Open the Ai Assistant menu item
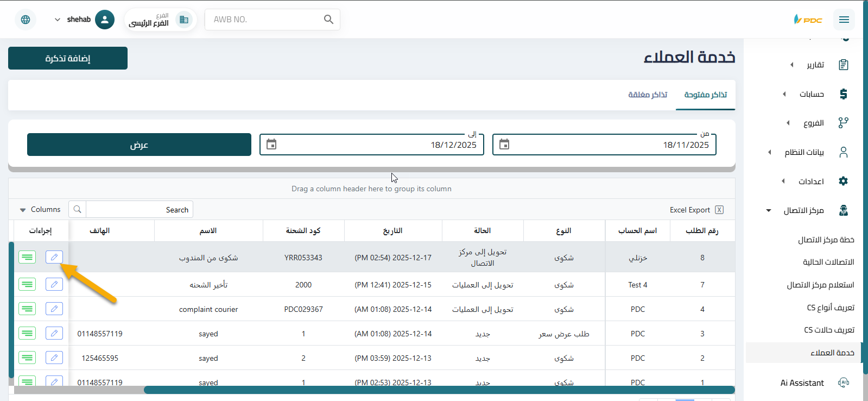The height and width of the screenshot is (401, 868). click(x=802, y=383)
